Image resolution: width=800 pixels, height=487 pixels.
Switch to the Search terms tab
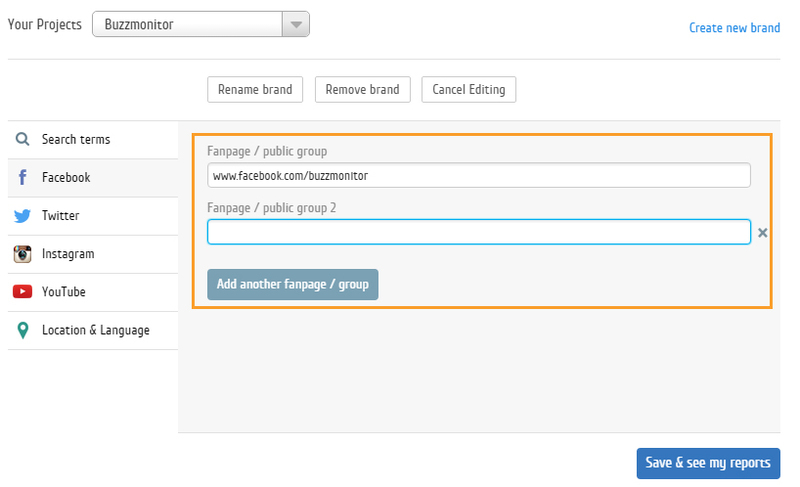[76, 140]
